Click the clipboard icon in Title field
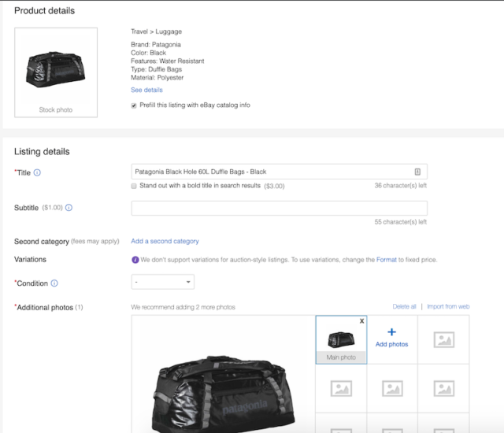Screen dimensions: 504x433 pyautogui.click(x=417, y=172)
